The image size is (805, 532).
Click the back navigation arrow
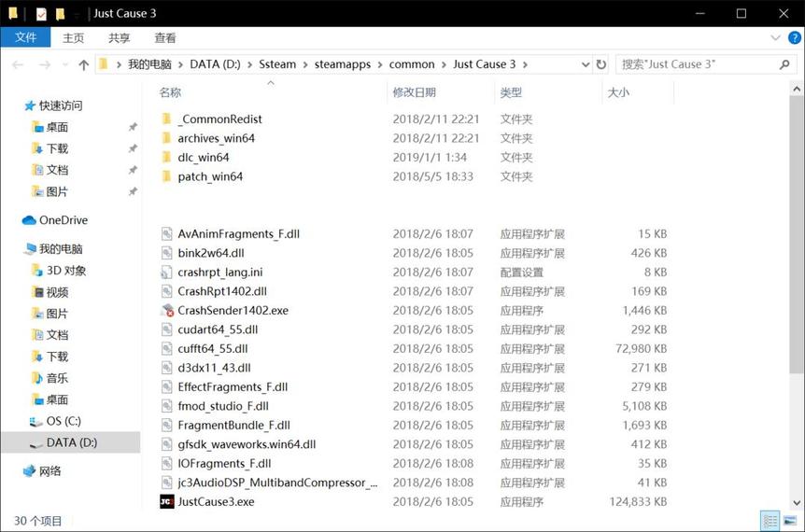[x=18, y=64]
